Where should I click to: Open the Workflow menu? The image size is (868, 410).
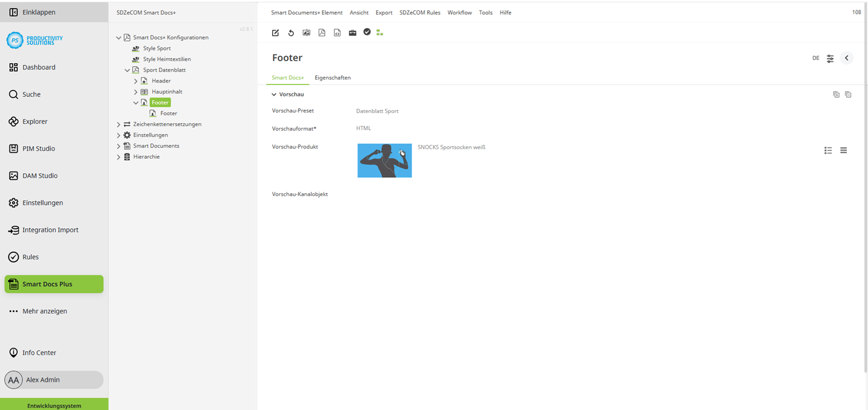(459, 12)
